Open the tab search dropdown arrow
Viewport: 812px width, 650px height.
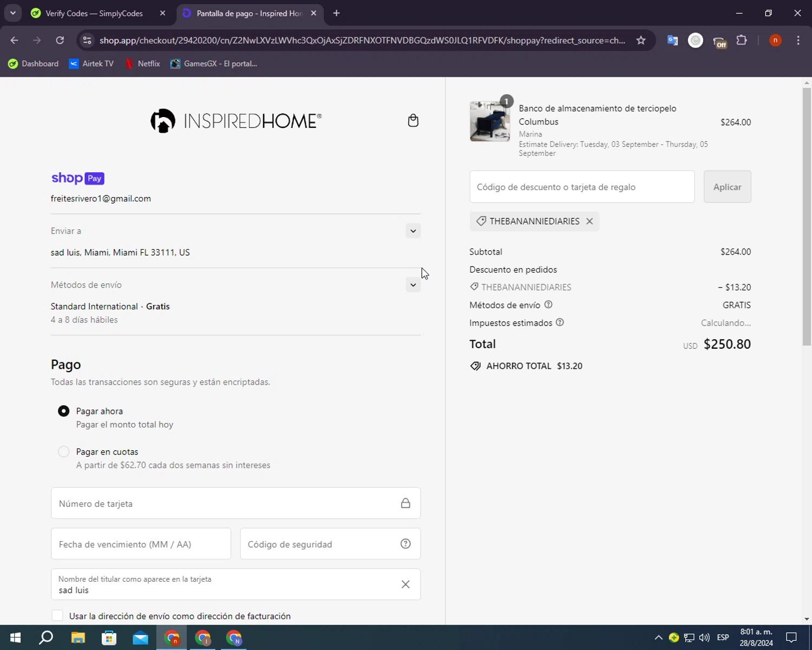pos(12,13)
